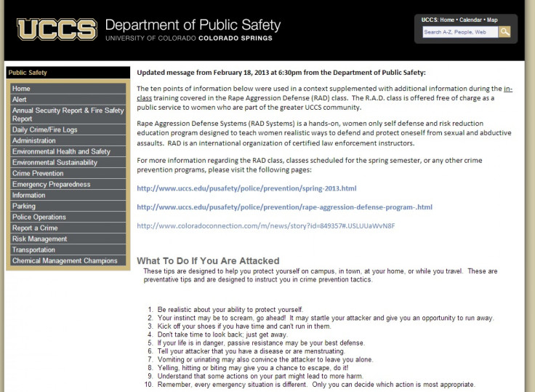Open the Home link in UCCS header
The height and width of the screenshot is (392, 535).
click(x=447, y=20)
